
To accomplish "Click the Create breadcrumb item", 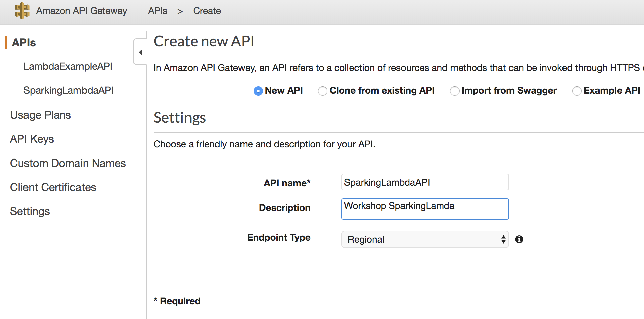I will [207, 11].
